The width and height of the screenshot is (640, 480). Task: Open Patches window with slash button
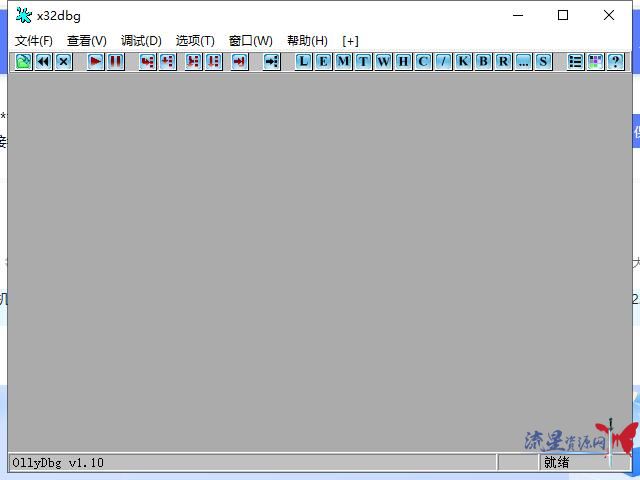(x=443, y=62)
